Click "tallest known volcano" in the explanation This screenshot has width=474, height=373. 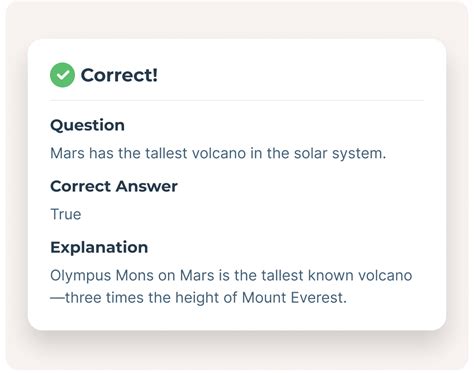(337, 276)
